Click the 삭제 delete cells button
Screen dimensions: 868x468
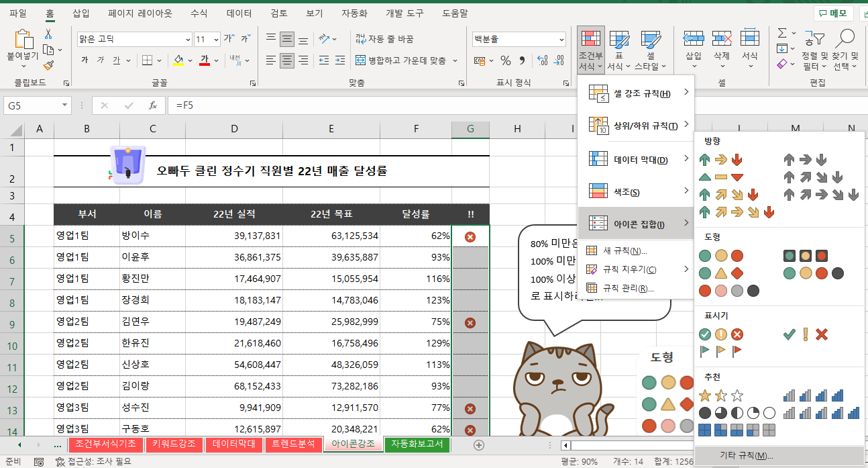click(722, 48)
